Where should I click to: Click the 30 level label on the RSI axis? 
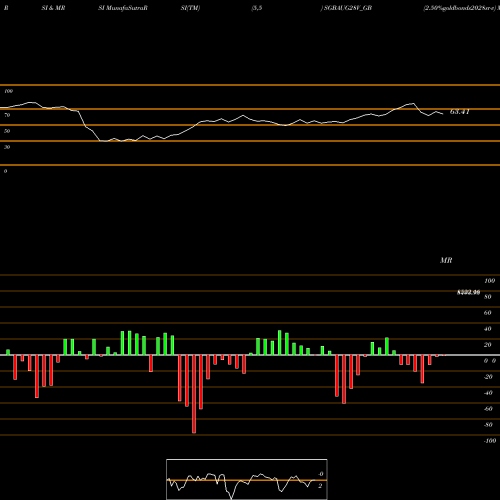[x=7, y=147]
